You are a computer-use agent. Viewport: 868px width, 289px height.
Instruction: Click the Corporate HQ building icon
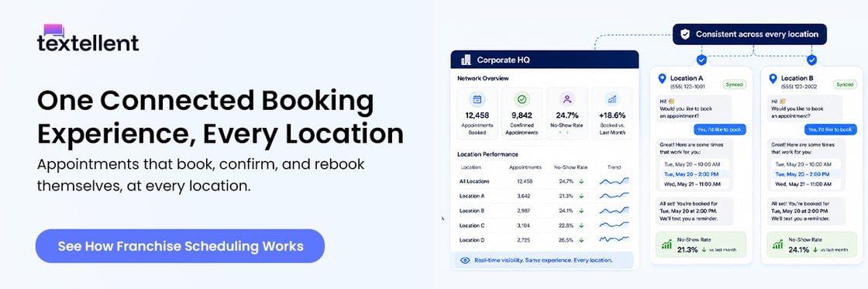coord(466,59)
